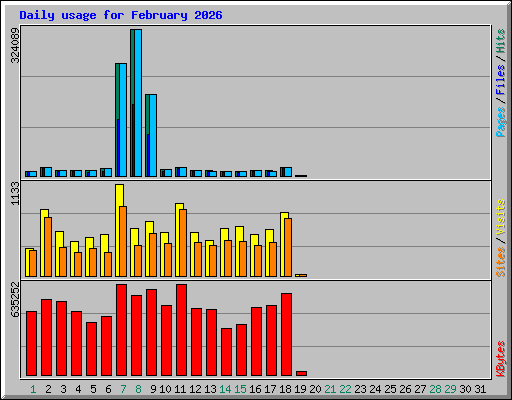Click the 324089 axis value
Screen dimensions: 512x400
(x=15, y=46)
